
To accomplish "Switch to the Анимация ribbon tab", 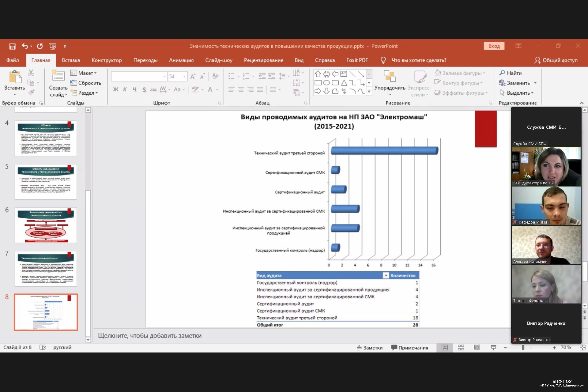I will 181,60.
